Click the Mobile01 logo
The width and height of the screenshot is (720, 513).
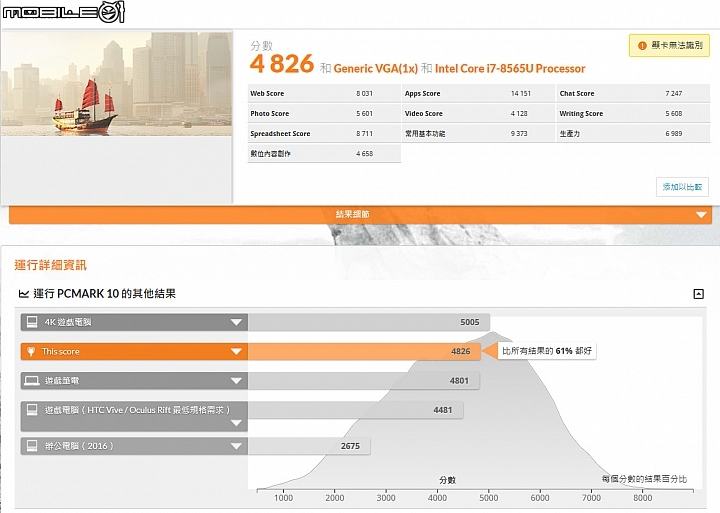point(63,12)
